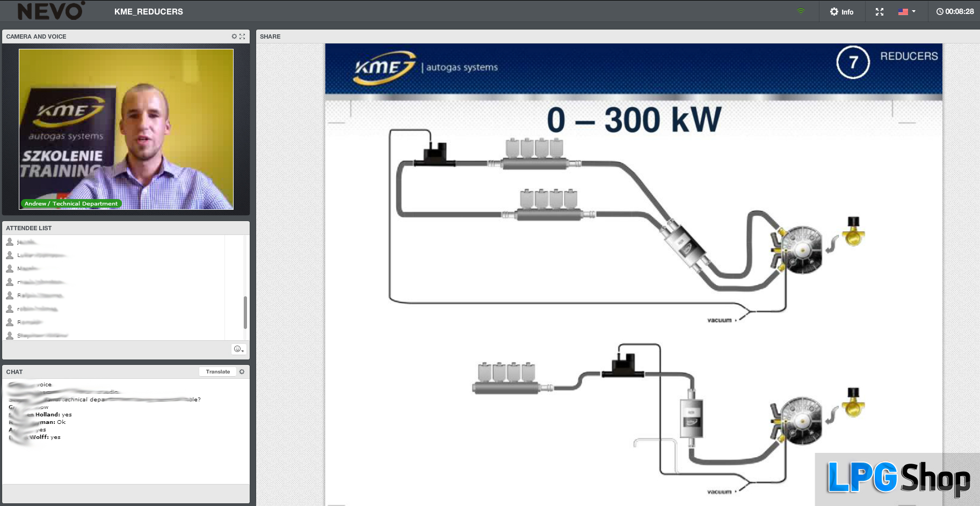Click the gas filter in bottom diagram
Viewport: 980px width, 506px height.
(x=691, y=417)
